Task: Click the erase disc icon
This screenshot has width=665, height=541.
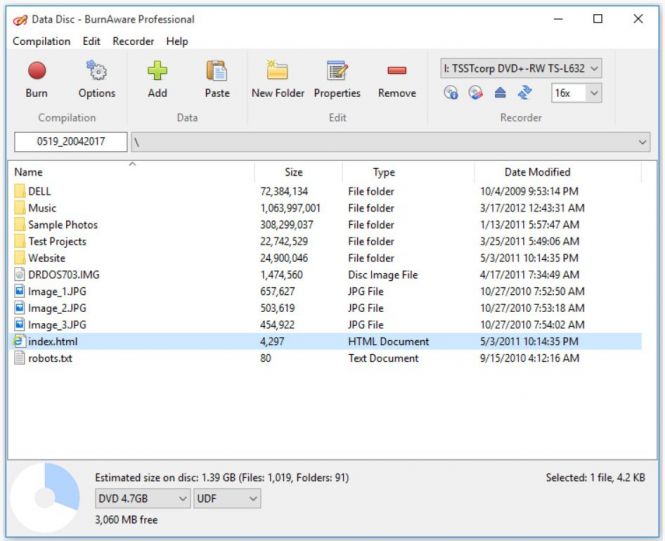Action: pyautogui.click(x=475, y=93)
